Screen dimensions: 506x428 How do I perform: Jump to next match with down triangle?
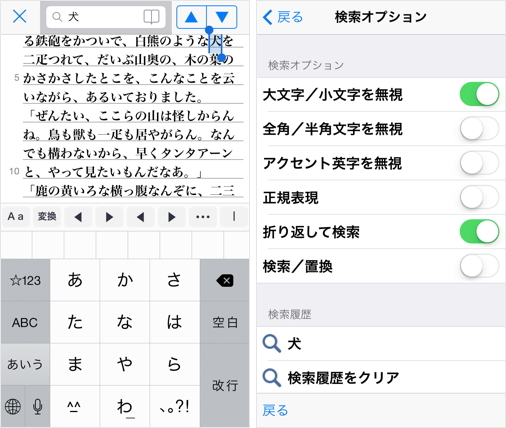coord(222,17)
